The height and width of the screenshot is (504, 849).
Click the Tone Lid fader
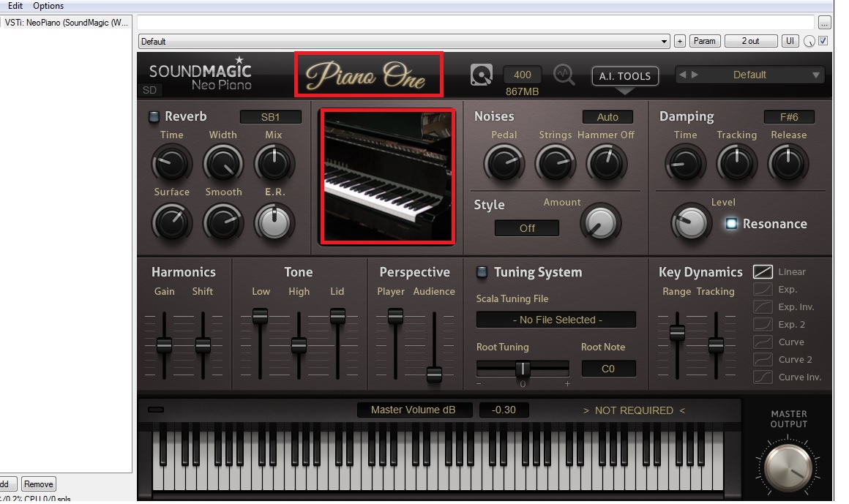pyautogui.click(x=337, y=315)
